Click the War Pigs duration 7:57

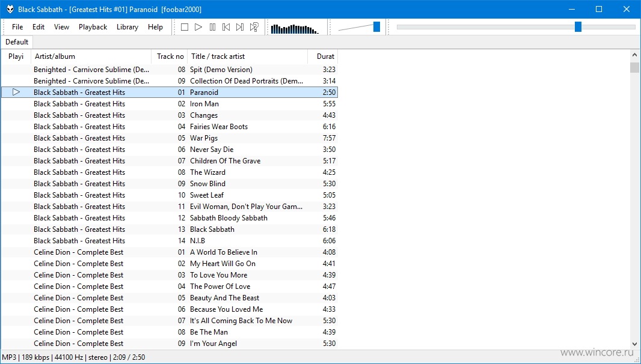[329, 138]
